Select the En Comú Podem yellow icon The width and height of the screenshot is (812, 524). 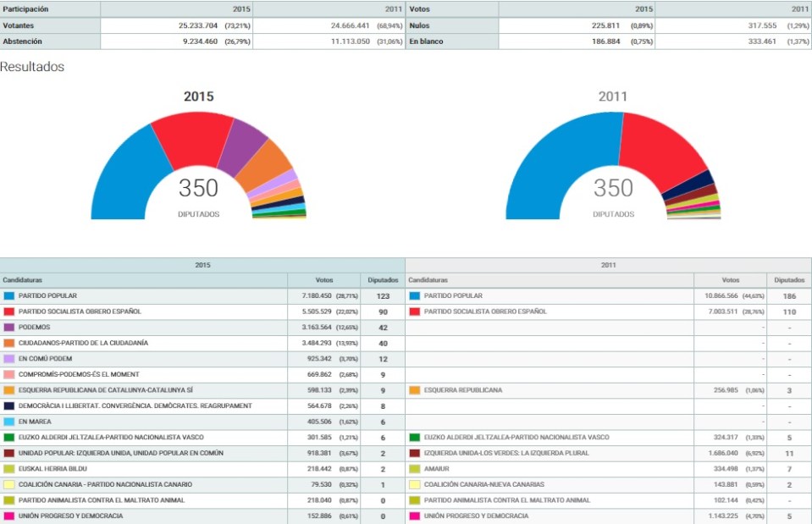pos(9,358)
